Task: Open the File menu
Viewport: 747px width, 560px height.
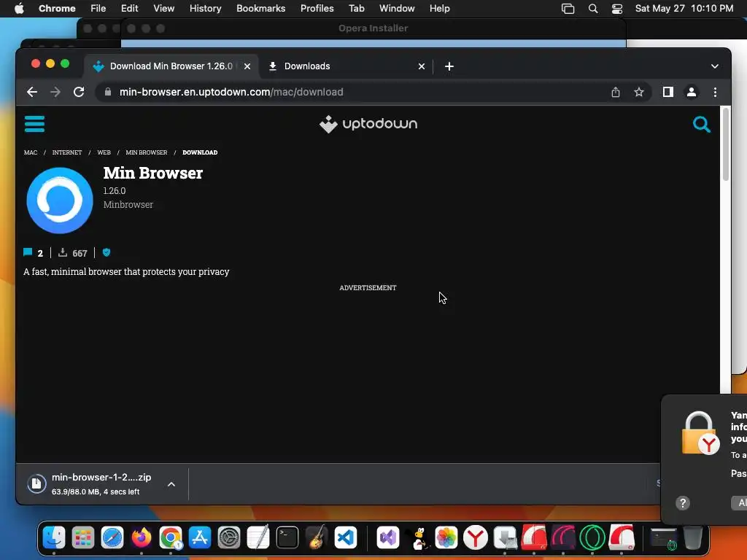Action: (98, 9)
